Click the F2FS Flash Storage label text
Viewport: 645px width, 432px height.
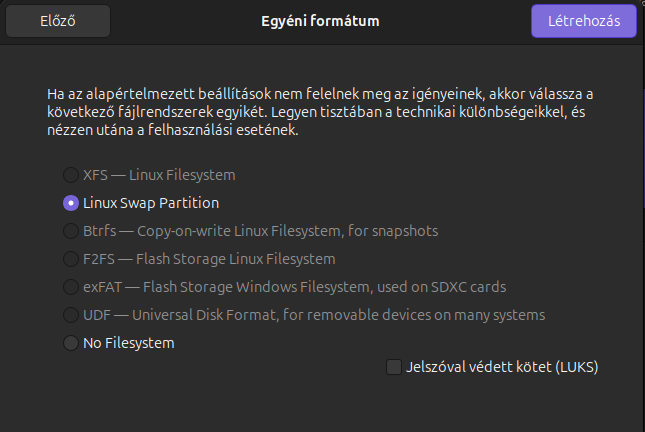pyautogui.click(x=209, y=259)
